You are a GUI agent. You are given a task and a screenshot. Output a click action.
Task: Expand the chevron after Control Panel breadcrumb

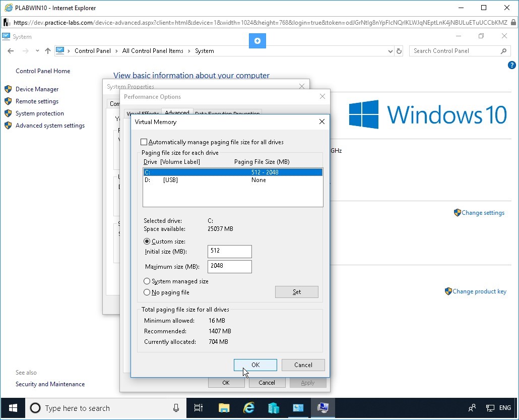[116, 51]
